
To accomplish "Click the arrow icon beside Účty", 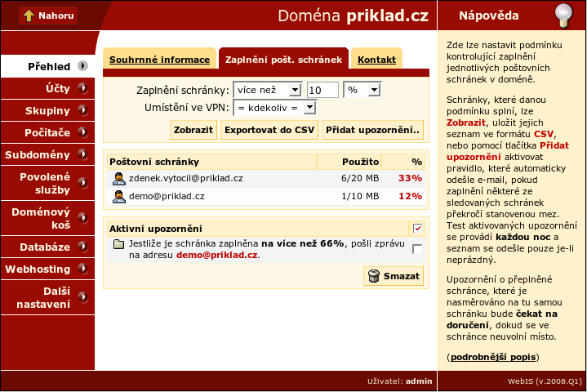I will pos(82,88).
